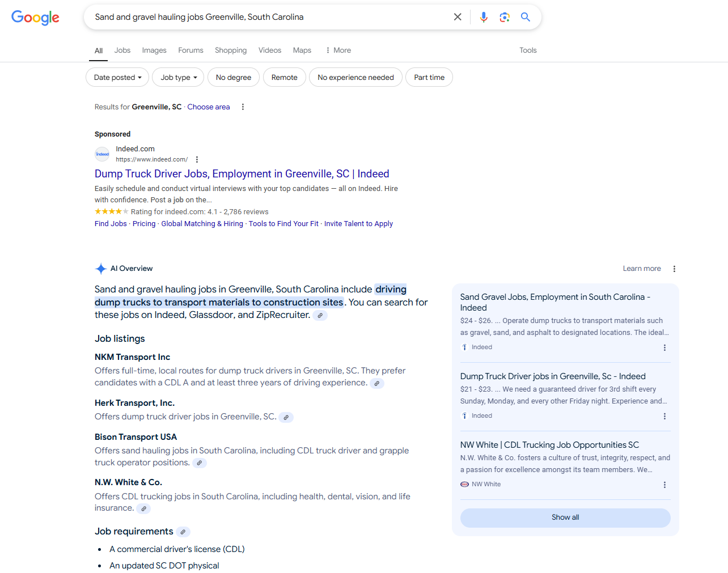This screenshot has width=728, height=573.
Task: Toggle No experience needed filter
Action: 355,77
